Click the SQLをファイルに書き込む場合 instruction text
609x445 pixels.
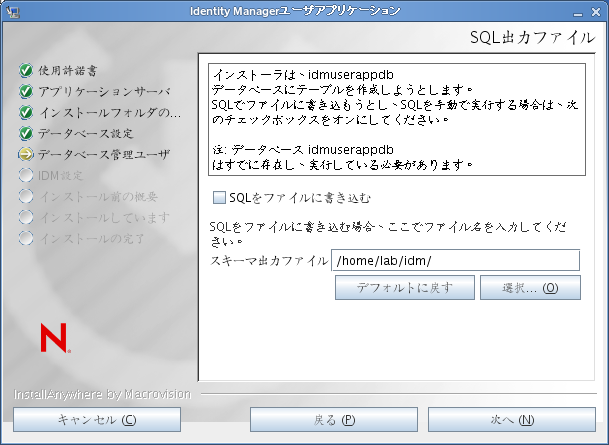point(388,234)
